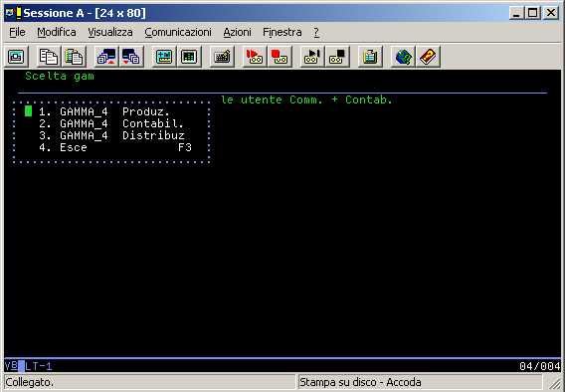The height and width of the screenshot is (392, 565).
Task: Open the File menu
Action: pos(17,32)
